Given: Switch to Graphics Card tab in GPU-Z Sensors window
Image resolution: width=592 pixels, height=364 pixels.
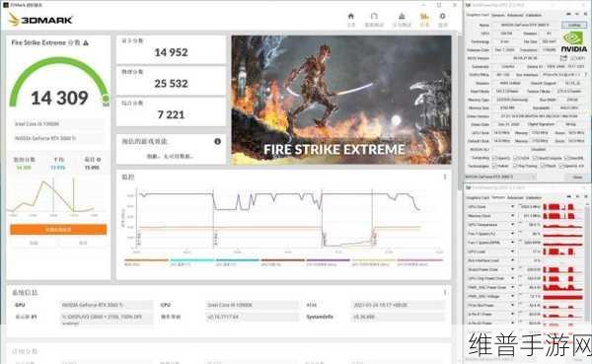Looking at the screenshot, I should [x=478, y=197].
